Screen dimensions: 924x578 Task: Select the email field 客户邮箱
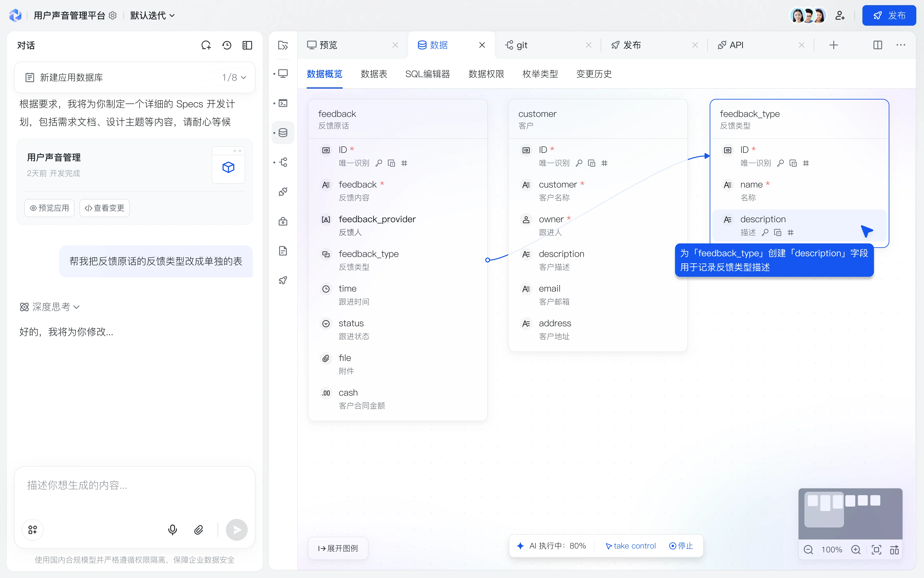click(598, 295)
